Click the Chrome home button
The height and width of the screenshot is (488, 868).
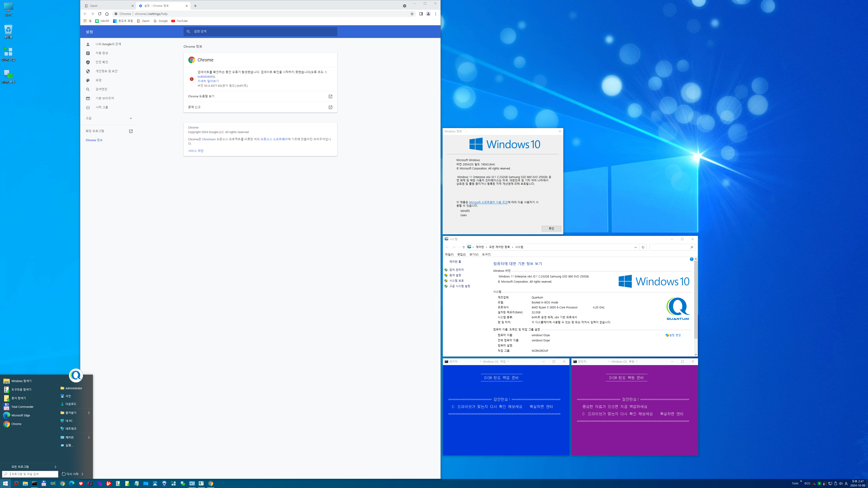pyautogui.click(x=107, y=14)
